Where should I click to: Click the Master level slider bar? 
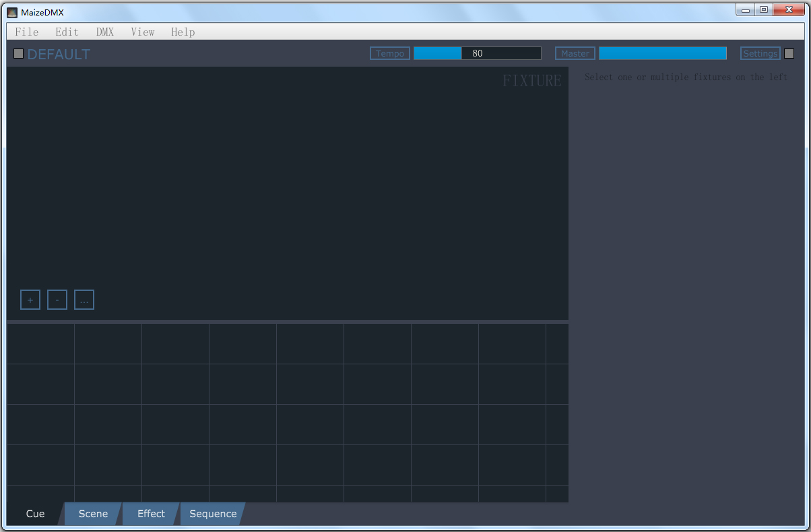coord(662,53)
